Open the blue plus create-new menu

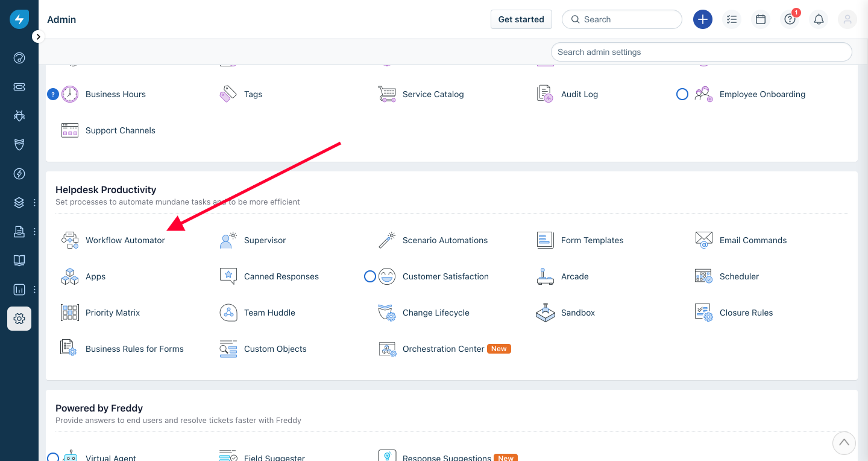click(703, 19)
